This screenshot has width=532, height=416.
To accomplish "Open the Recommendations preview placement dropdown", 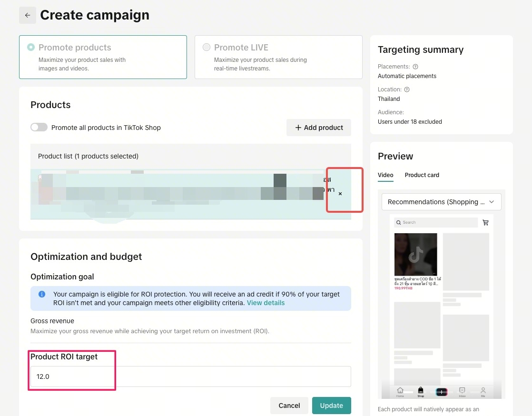I will (x=441, y=202).
